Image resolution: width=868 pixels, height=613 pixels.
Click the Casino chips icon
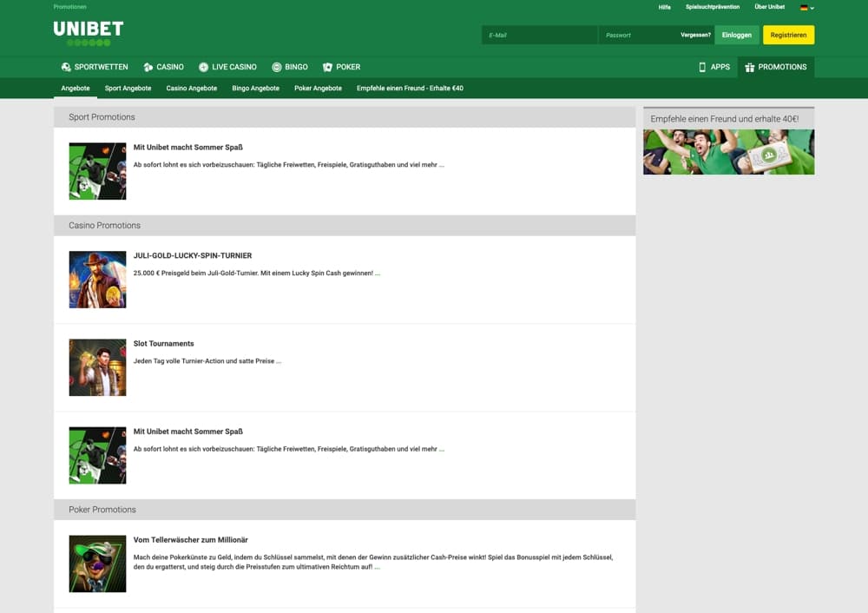pos(148,67)
